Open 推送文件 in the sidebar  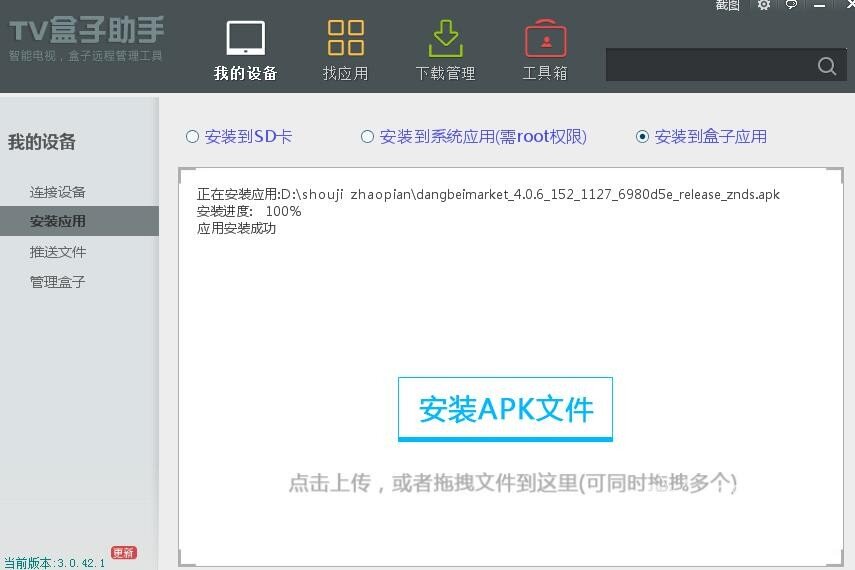pos(58,252)
